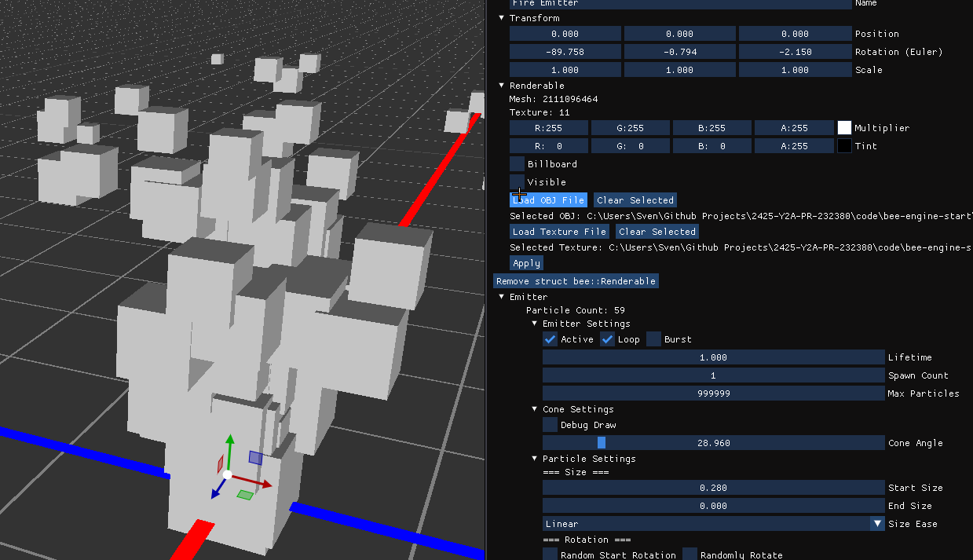Click the green plane handle on gizmo
This screenshot has width=973, height=560.
pyautogui.click(x=245, y=494)
